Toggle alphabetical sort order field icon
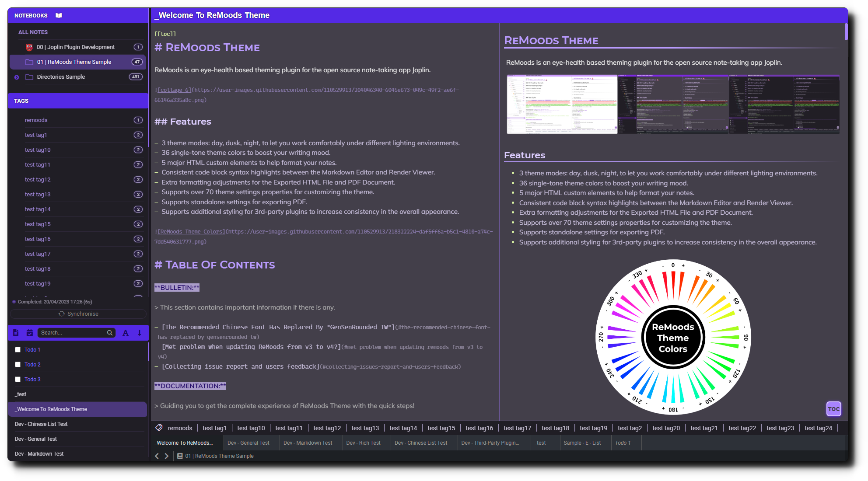Screen dimensions: 868x481 (x=126, y=333)
